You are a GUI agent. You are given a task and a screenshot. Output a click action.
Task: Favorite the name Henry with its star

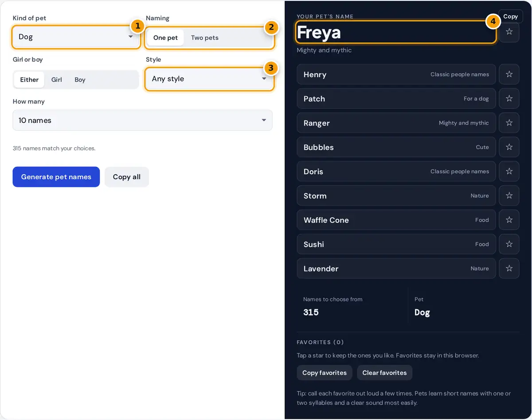tap(509, 75)
